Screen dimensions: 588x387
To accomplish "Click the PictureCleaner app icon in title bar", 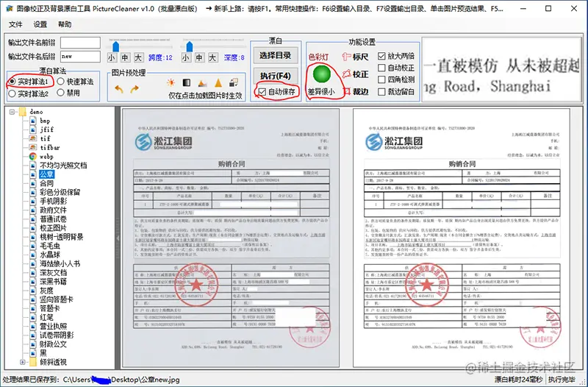I will click(10, 8).
